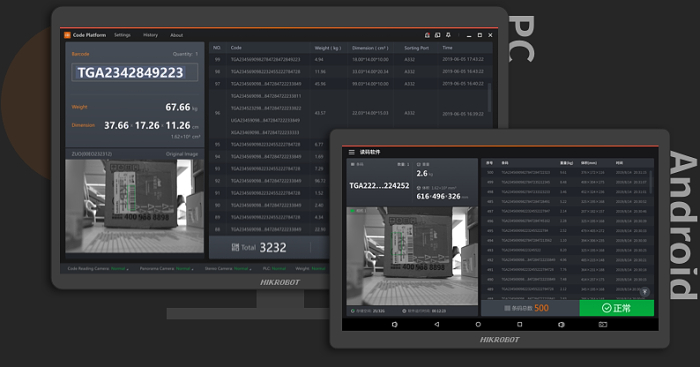Click the green 正常 status button

click(617, 308)
